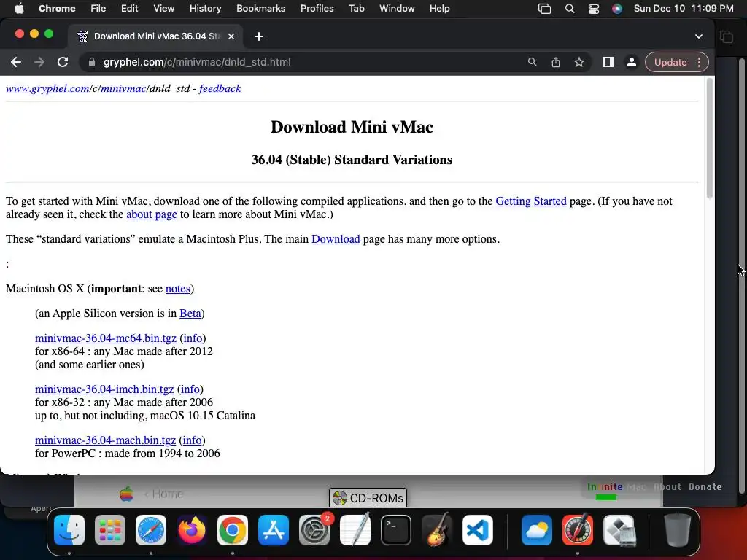Viewport: 747px width, 560px height.
Task: Open the Getting Started link
Action: pos(531,201)
